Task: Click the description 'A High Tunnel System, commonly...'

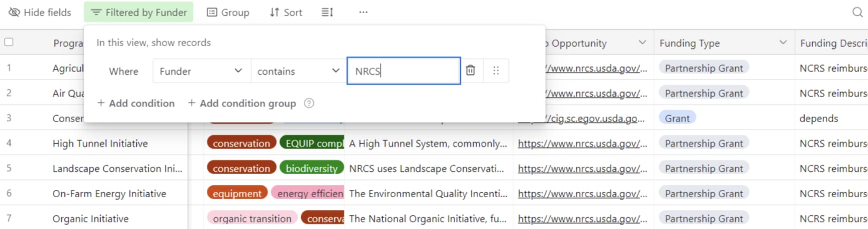Action: (428, 143)
